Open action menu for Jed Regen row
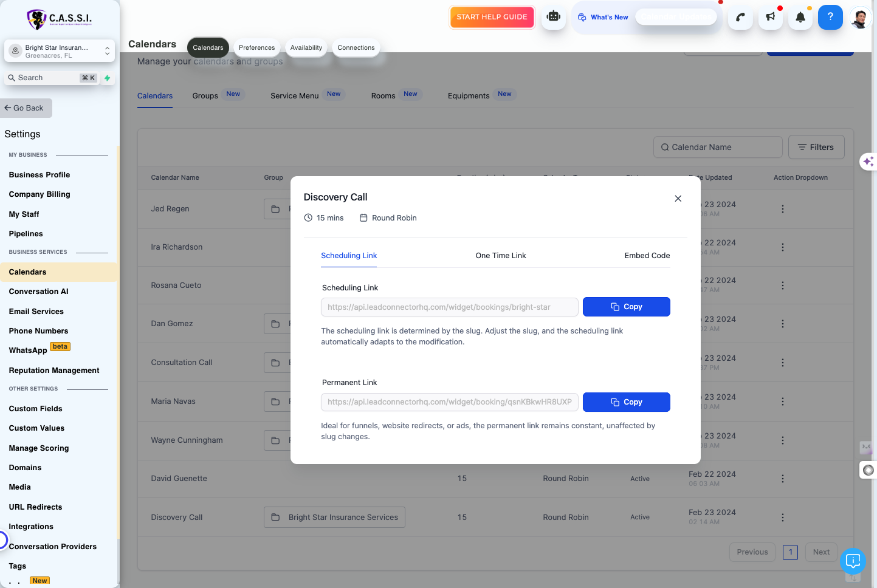The image size is (877, 588). pos(782,209)
